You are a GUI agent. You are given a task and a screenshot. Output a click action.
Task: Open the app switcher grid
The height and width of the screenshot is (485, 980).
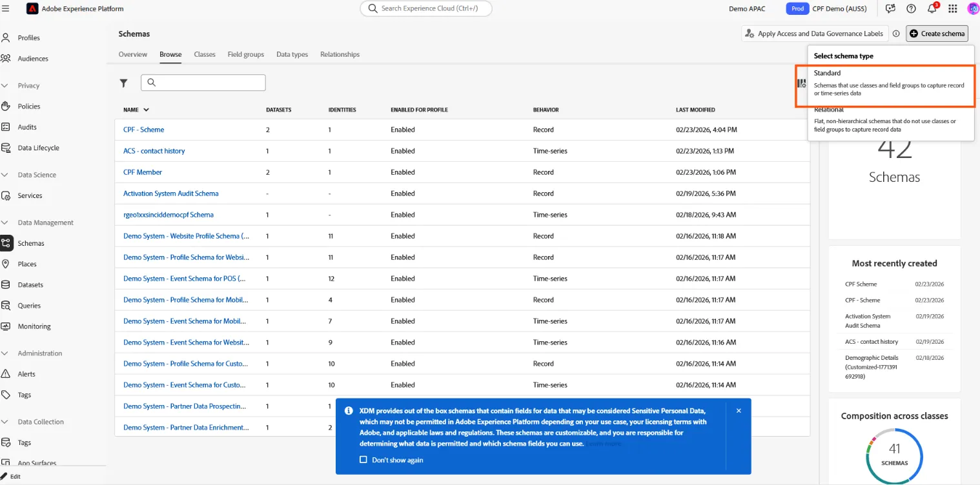pos(953,9)
